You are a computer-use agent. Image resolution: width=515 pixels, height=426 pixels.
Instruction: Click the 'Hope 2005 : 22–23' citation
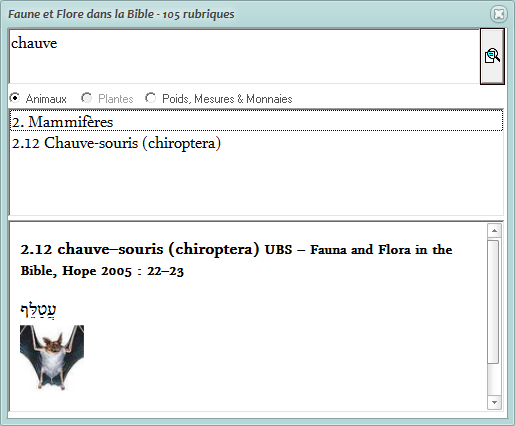(x=123, y=271)
